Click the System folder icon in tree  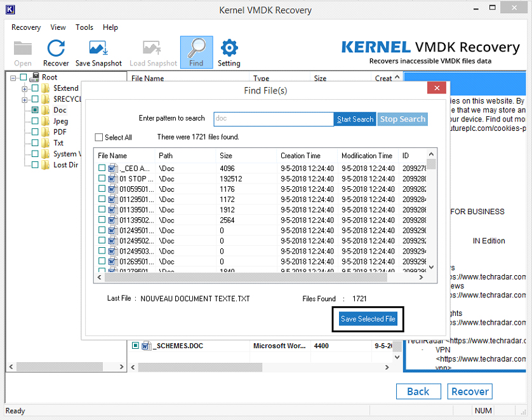[46, 154]
